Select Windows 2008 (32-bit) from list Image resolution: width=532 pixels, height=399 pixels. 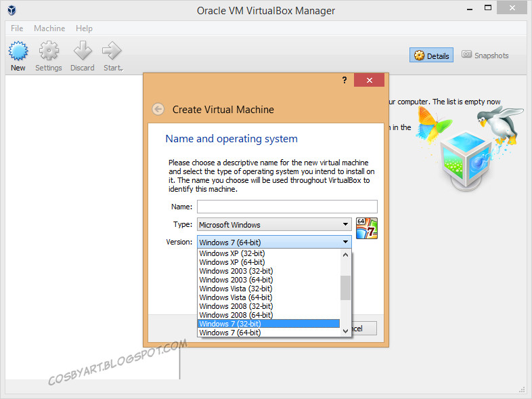pos(269,306)
